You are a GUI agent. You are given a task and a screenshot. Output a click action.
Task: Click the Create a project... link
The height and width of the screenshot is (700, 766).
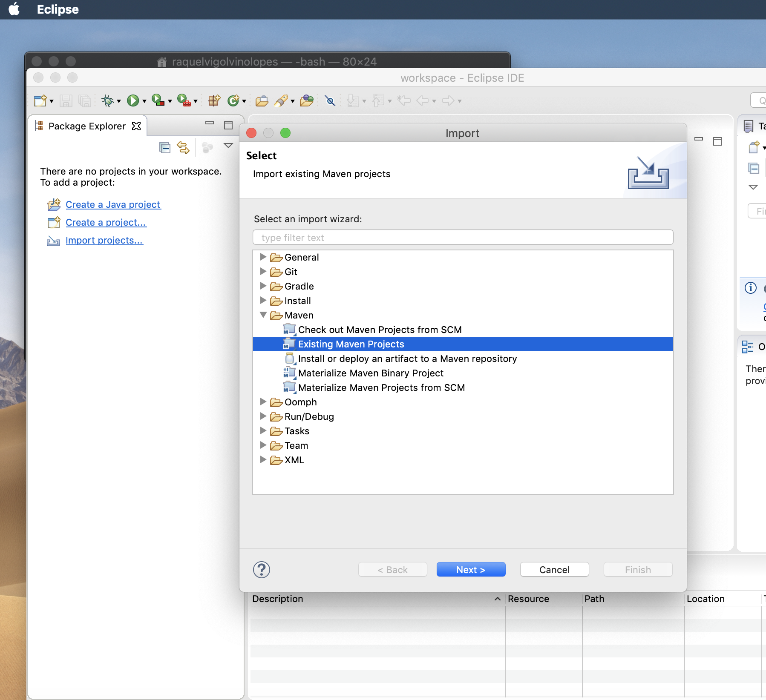pyautogui.click(x=106, y=222)
